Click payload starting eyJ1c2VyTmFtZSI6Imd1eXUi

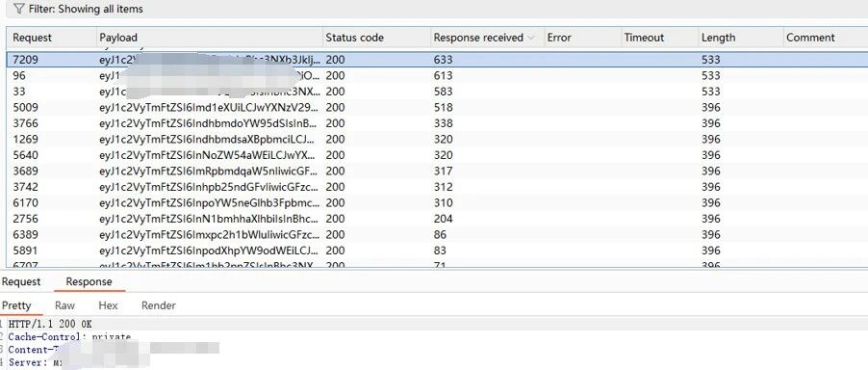(x=209, y=108)
